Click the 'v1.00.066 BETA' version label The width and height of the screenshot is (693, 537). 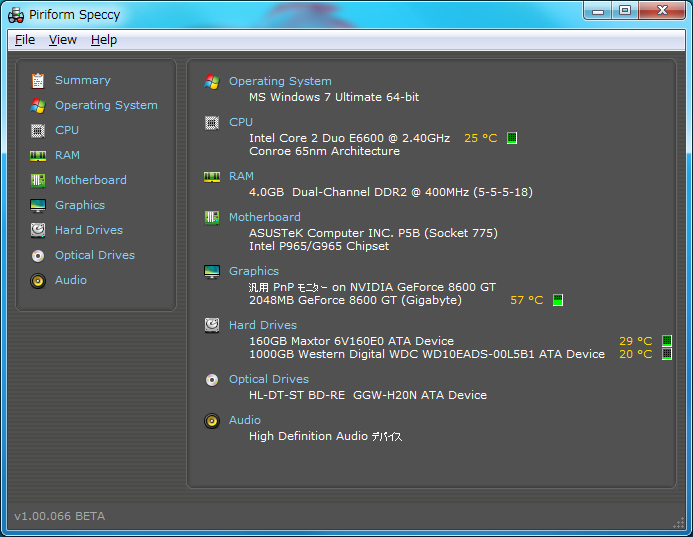click(x=60, y=516)
